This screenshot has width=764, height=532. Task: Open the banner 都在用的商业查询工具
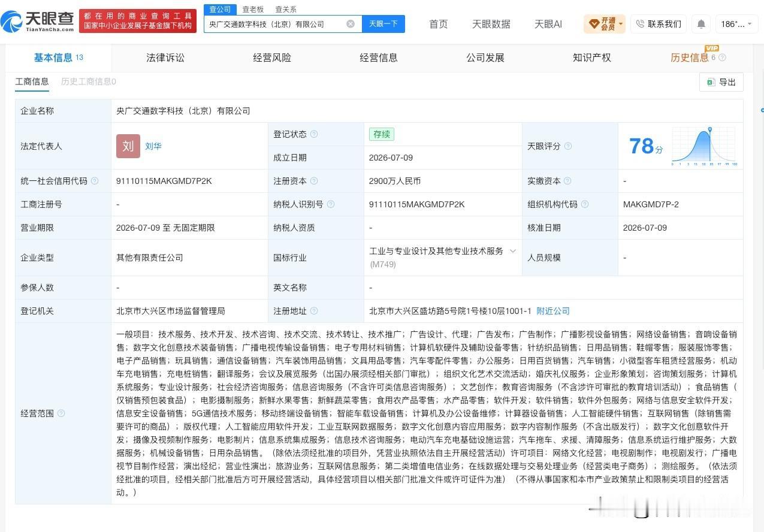[x=138, y=21]
